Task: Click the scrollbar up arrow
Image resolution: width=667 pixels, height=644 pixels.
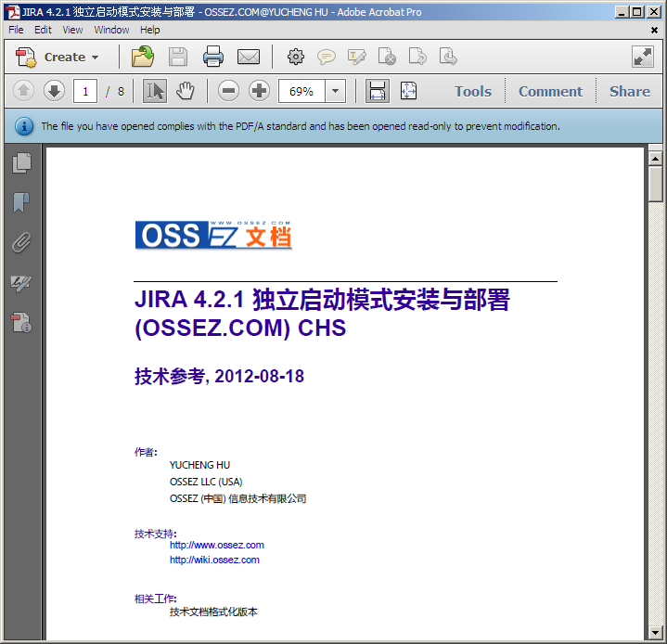Action: coord(655,159)
